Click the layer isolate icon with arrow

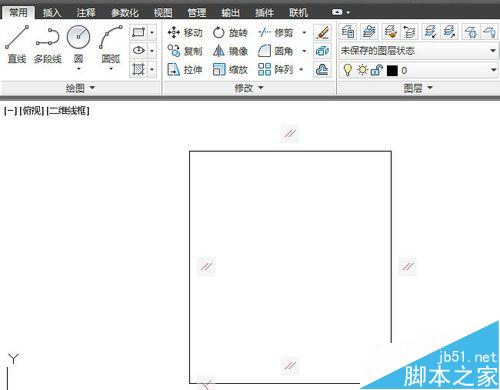pyautogui.click(x=430, y=32)
